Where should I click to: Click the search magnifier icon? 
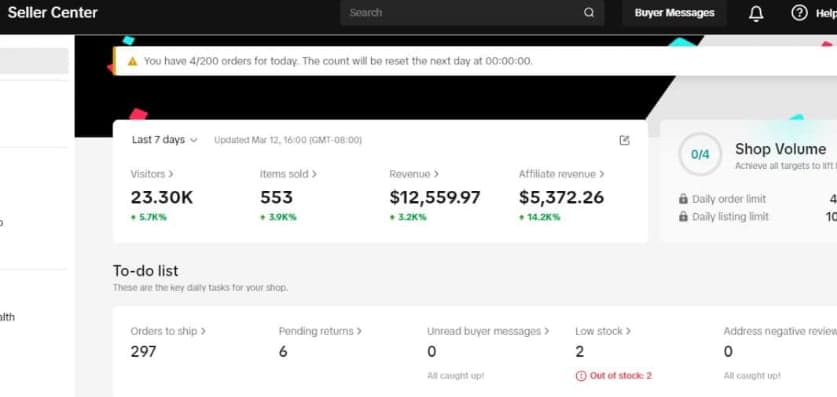589,13
